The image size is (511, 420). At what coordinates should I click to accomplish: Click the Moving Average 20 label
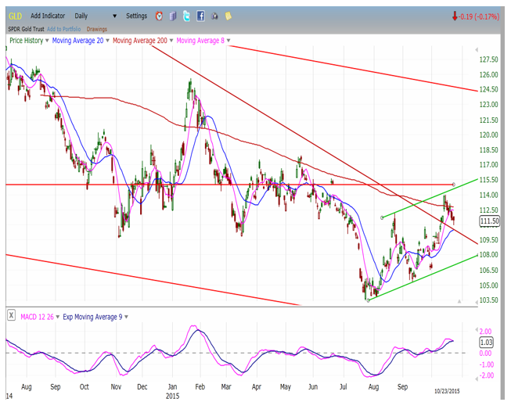click(x=78, y=41)
